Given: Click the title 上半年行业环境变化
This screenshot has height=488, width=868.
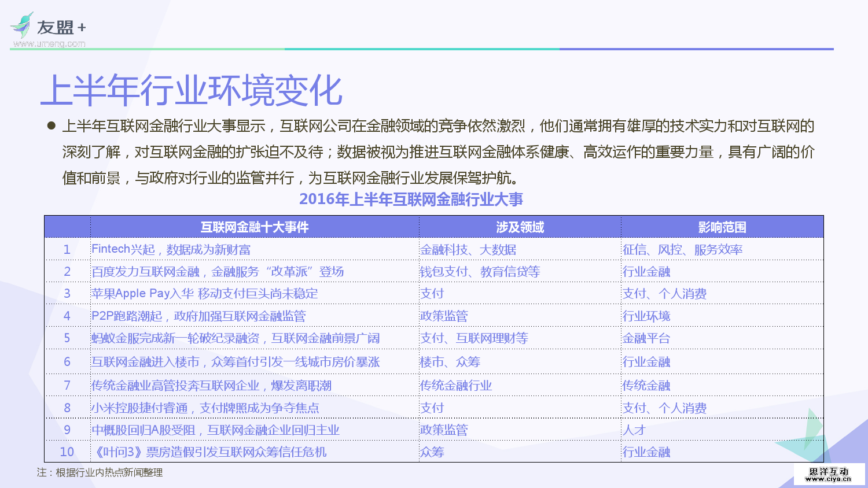Looking at the screenshot, I should (x=191, y=90).
